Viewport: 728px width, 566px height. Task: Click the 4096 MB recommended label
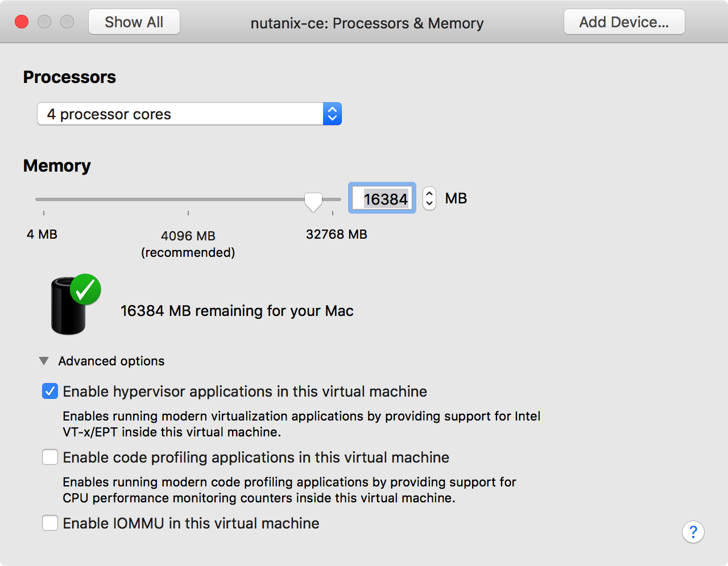pyautogui.click(x=188, y=243)
